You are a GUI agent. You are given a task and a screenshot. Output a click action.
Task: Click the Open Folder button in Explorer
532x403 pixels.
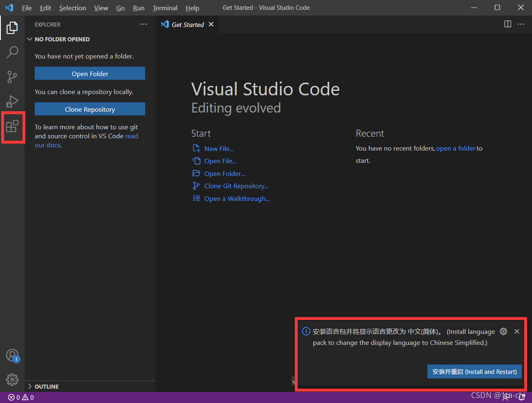pyautogui.click(x=90, y=74)
